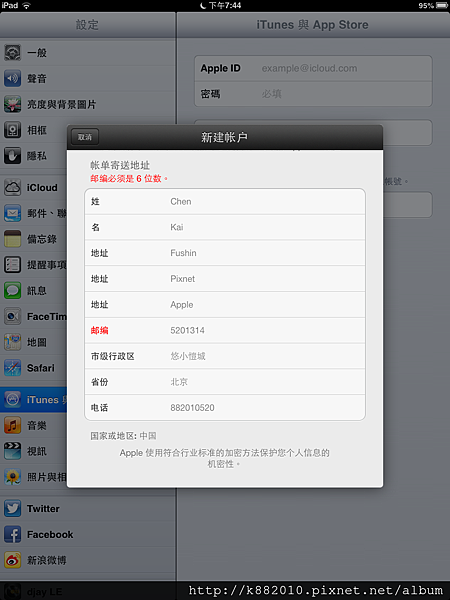Tap the Safari compass icon

click(x=12, y=368)
